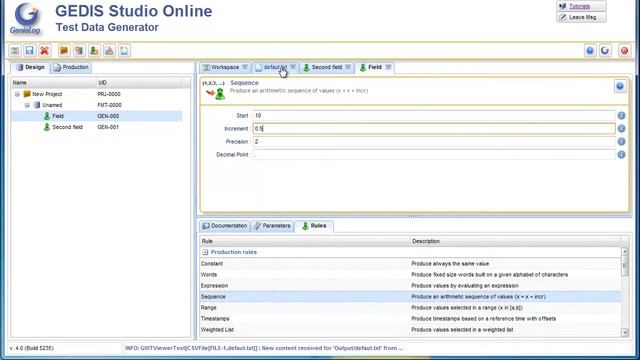Viewport: 640px width, 360px height.
Task: Open the Workspace tab
Action: (x=221, y=67)
